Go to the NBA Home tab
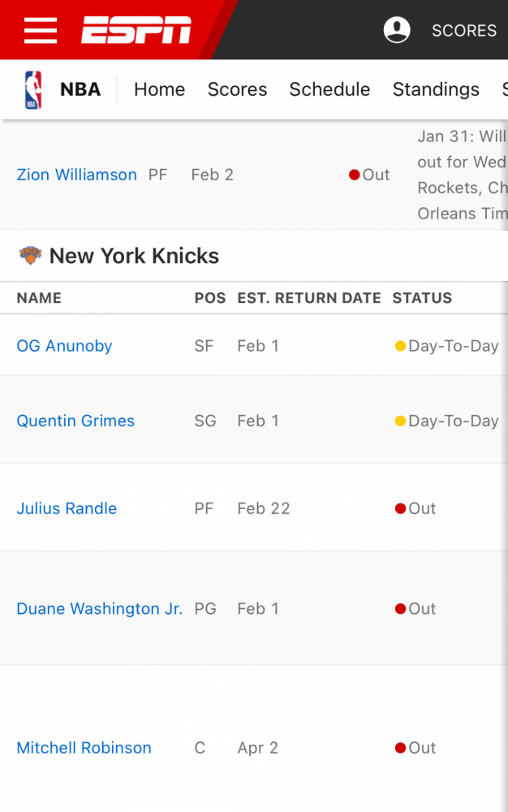Image resolution: width=508 pixels, height=812 pixels. [x=159, y=89]
